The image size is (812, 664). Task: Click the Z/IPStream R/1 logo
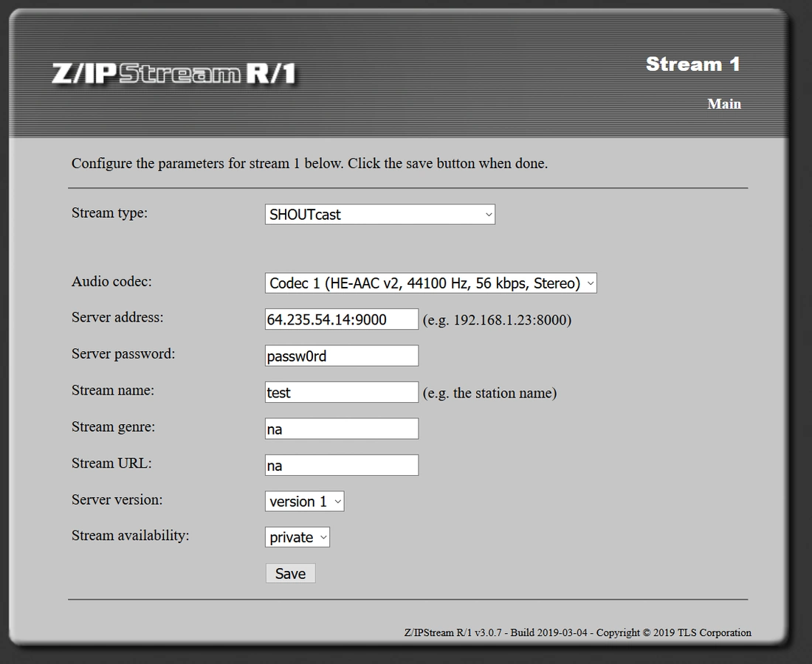coord(174,74)
